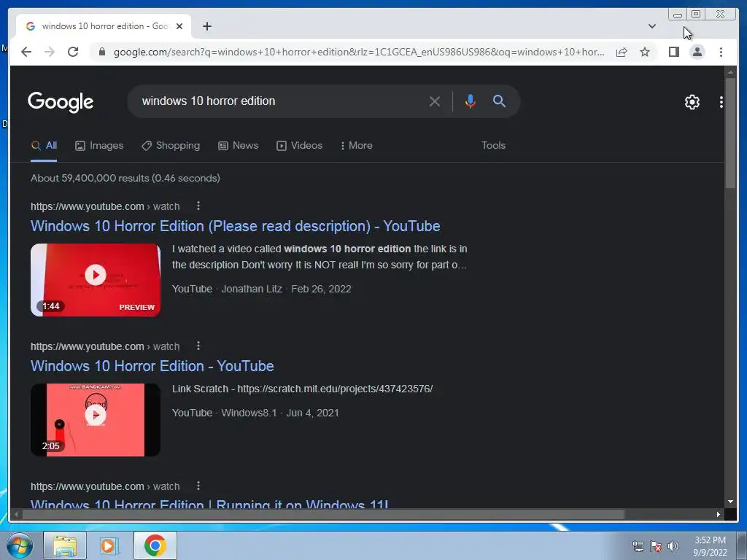
Task: Open result options for the third YouTube result
Action: point(198,486)
